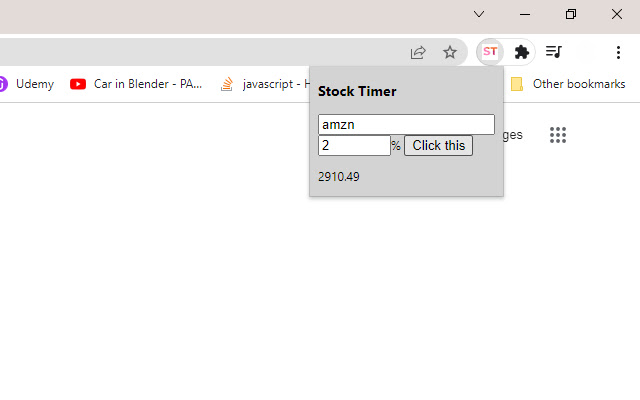This screenshot has width=640, height=400.
Task: Click the browser address bar
Action: point(200,52)
